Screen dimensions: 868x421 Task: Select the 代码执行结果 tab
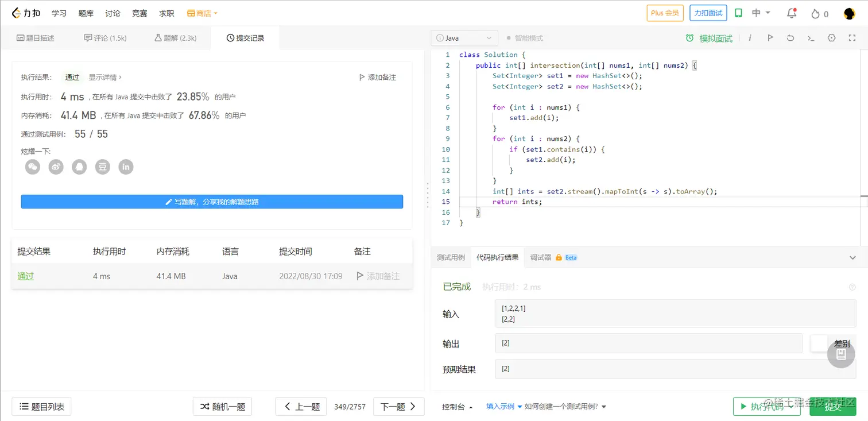(x=497, y=257)
